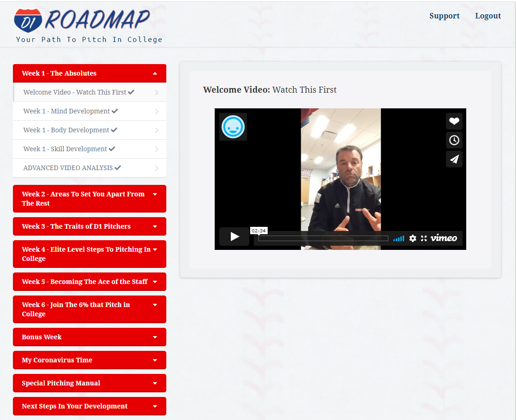Click the Logout link
The image size is (516, 420).
click(x=488, y=16)
